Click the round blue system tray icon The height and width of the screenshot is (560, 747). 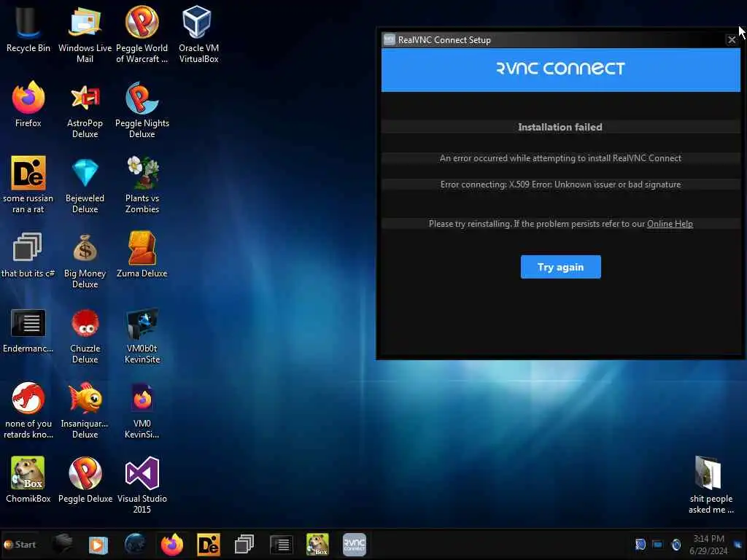(x=676, y=544)
